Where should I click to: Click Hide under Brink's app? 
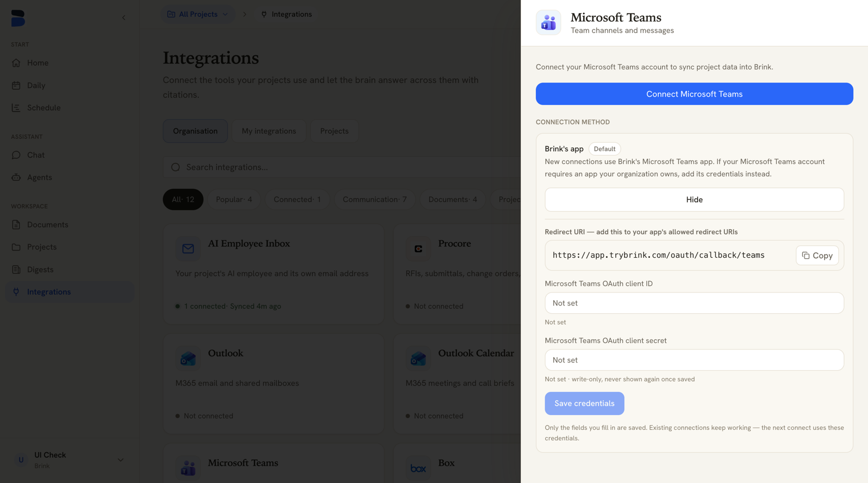click(x=694, y=200)
